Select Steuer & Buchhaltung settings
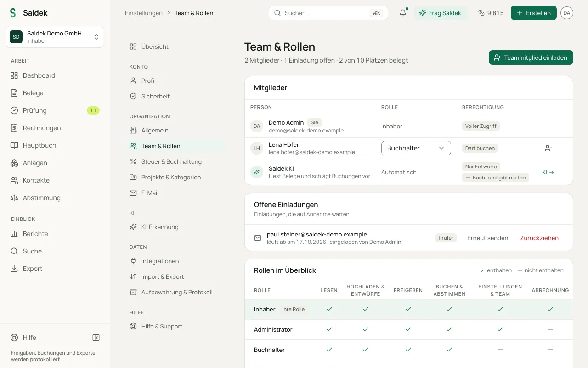Screen dimensions: 588x368 coord(175,161)
